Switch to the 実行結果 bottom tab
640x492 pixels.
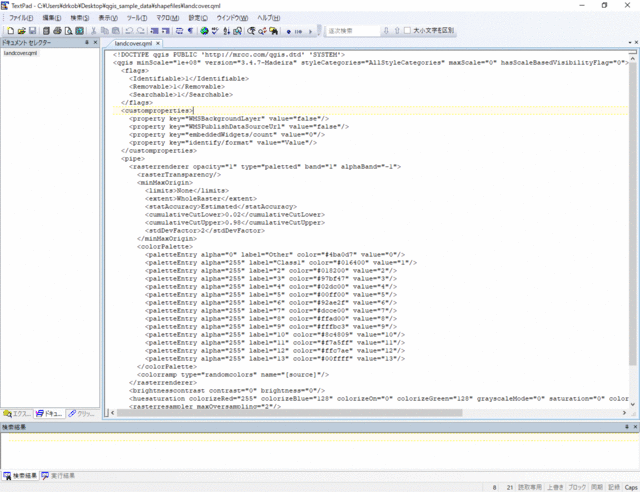point(58,476)
